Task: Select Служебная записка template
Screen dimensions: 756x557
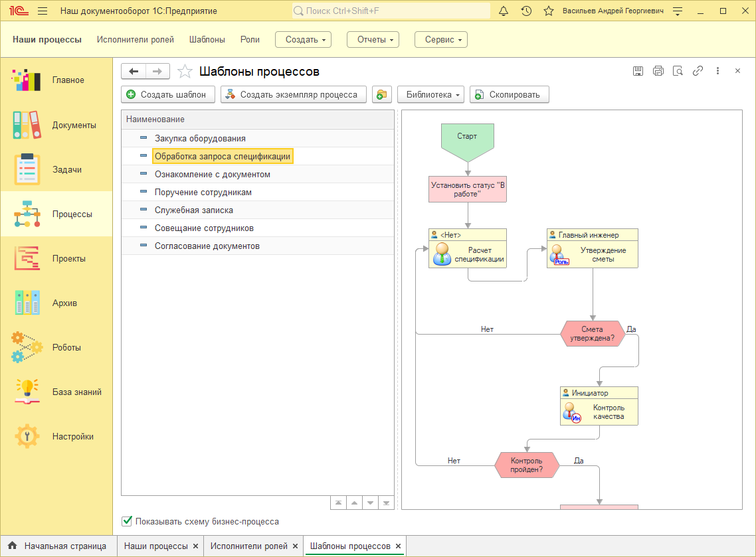Action: 258,210
